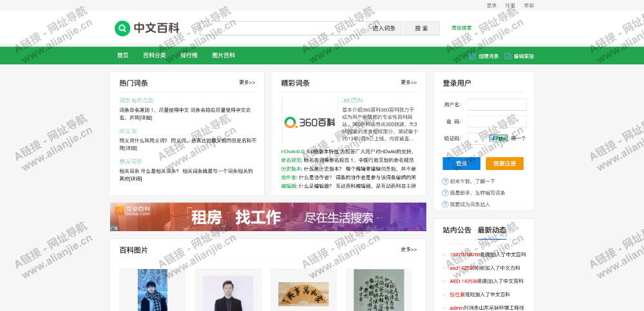Click 我是新手，怎样编写词条 help link
Screen dimensions: 644x311
point(477,193)
